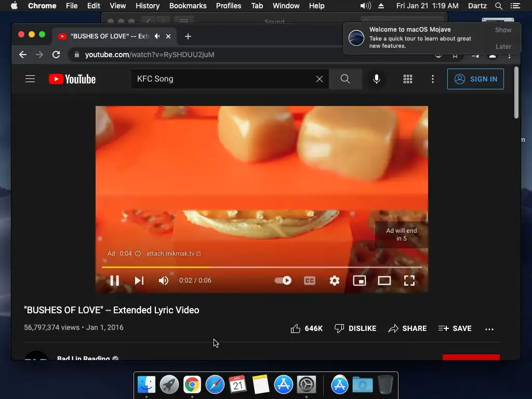Open player settings gear
532x399 pixels.
click(x=335, y=281)
